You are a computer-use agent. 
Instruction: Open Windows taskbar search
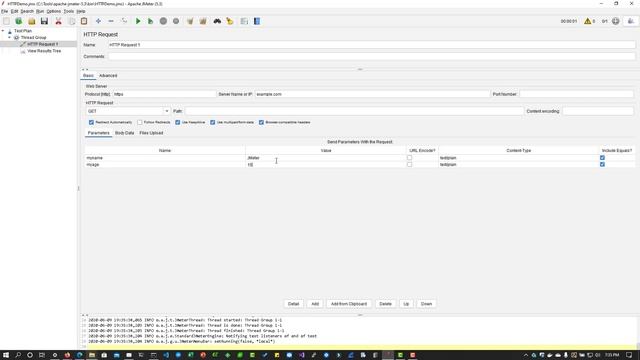18,355
